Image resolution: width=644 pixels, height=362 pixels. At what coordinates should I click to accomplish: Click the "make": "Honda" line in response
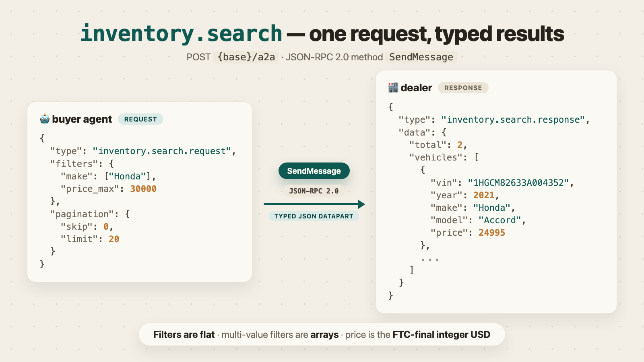(473, 208)
